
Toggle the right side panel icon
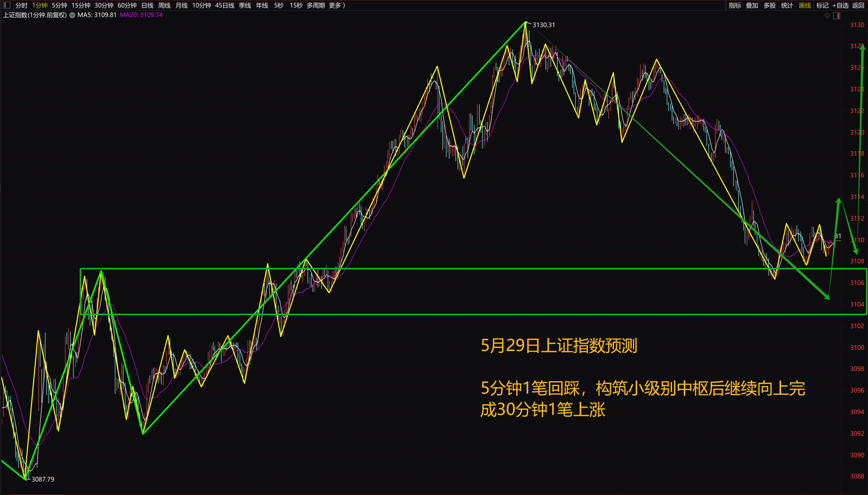click(837, 16)
